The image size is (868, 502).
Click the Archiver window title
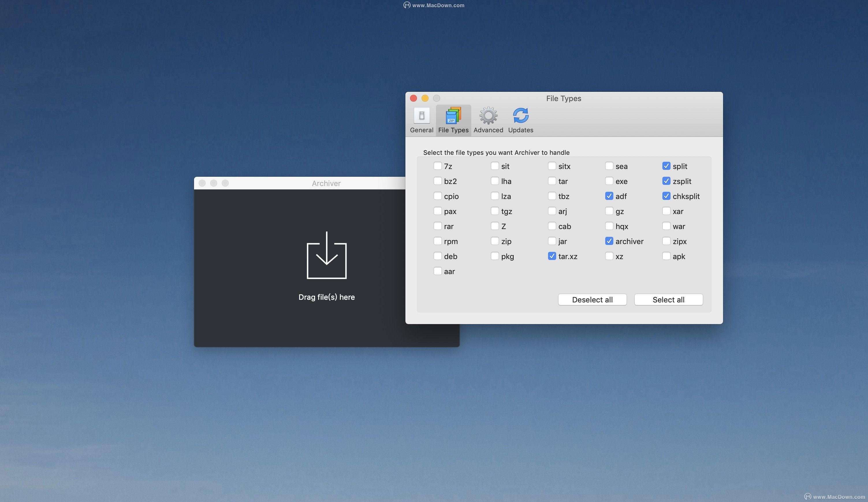click(326, 183)
